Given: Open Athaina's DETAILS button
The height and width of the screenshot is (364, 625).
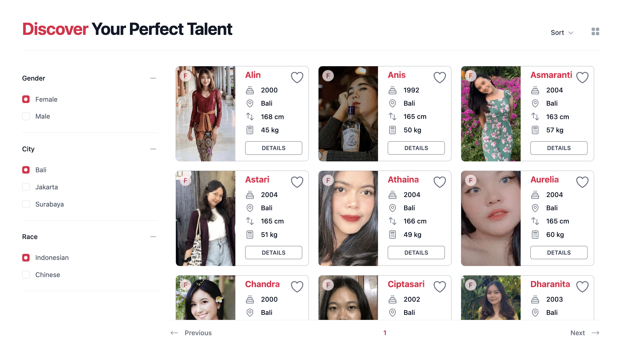Looking at the screenshot, I should 416,253.
